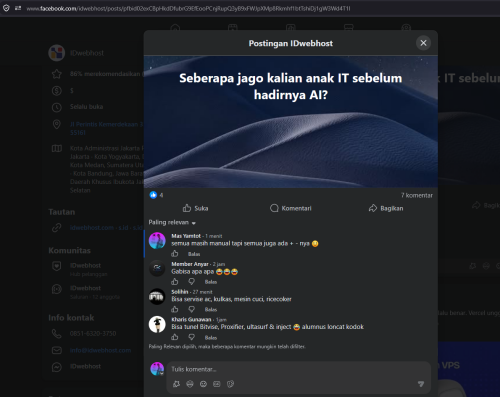Reply with Balas under Member Anyar

pos(211,282)
